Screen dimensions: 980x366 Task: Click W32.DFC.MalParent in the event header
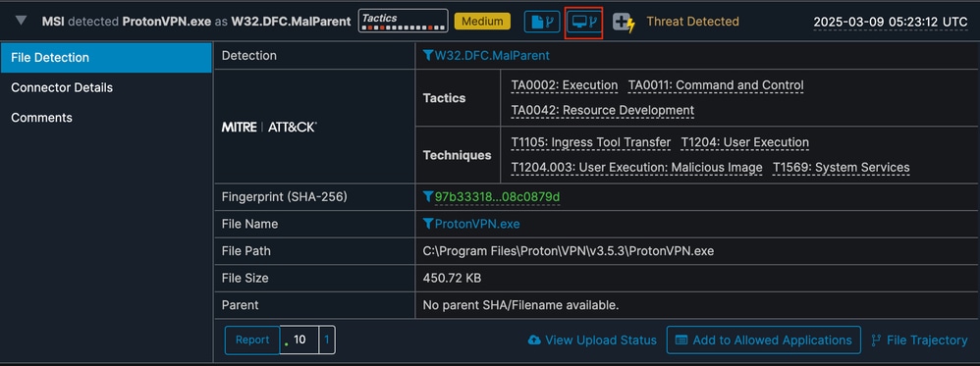(x=292, y=22)
